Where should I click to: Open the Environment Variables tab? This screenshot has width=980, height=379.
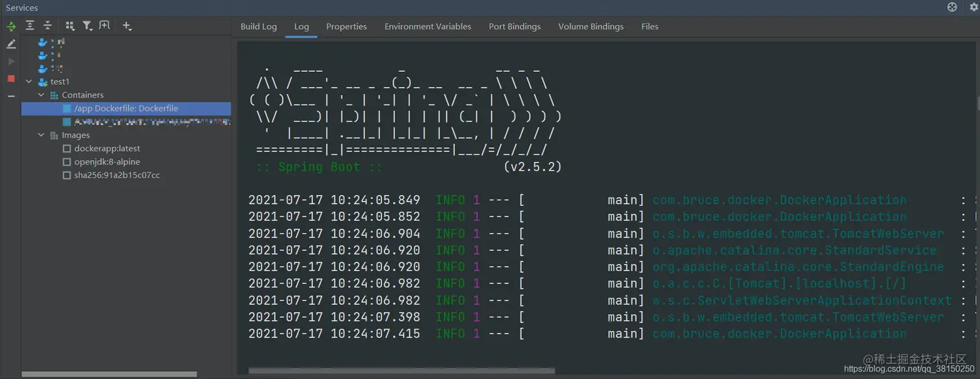428,27
